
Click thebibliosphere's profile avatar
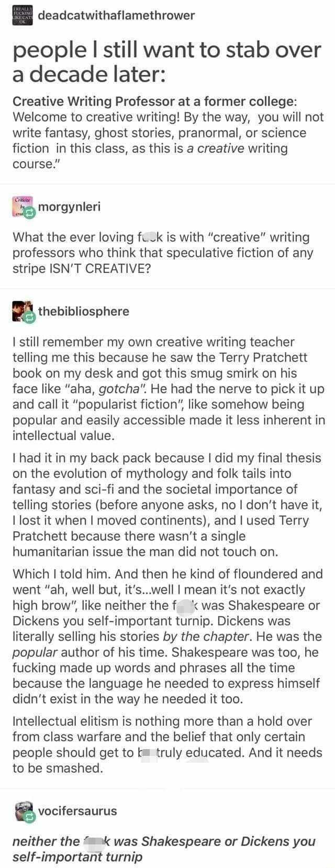tap(22, 311)
